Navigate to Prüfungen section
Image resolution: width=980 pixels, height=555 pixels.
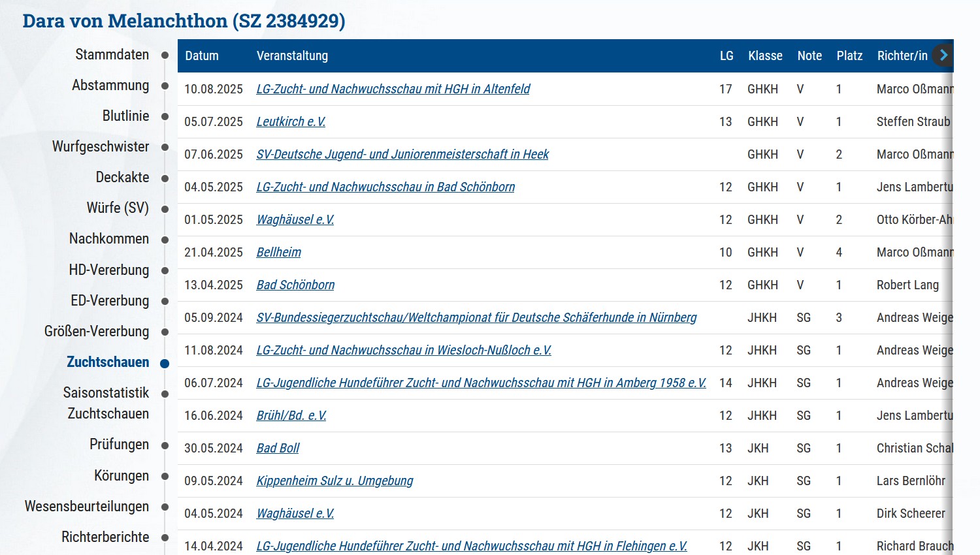[119, 445]
